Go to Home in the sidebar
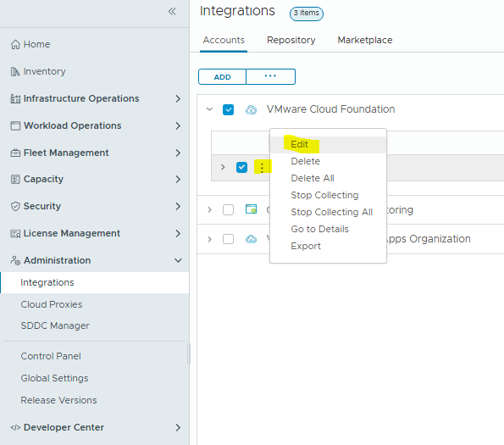Screen dimensions: 504x445 pyautogui.click(x=36, y=44)
